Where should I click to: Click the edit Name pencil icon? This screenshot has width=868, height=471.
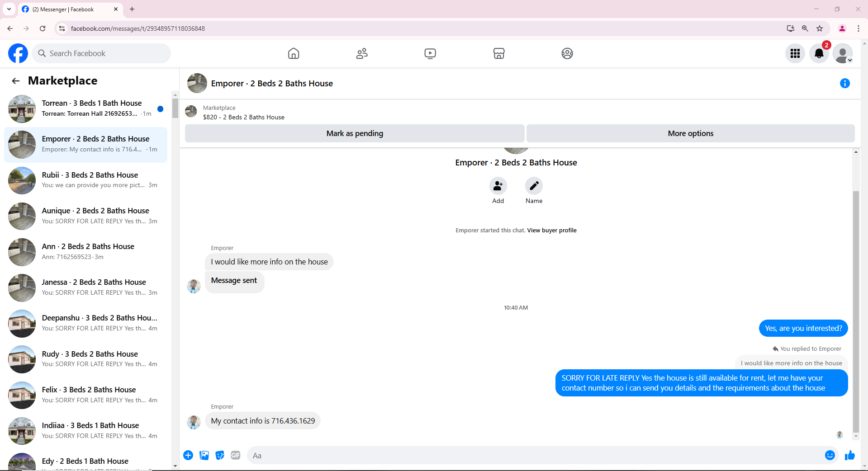click(534, 186)
